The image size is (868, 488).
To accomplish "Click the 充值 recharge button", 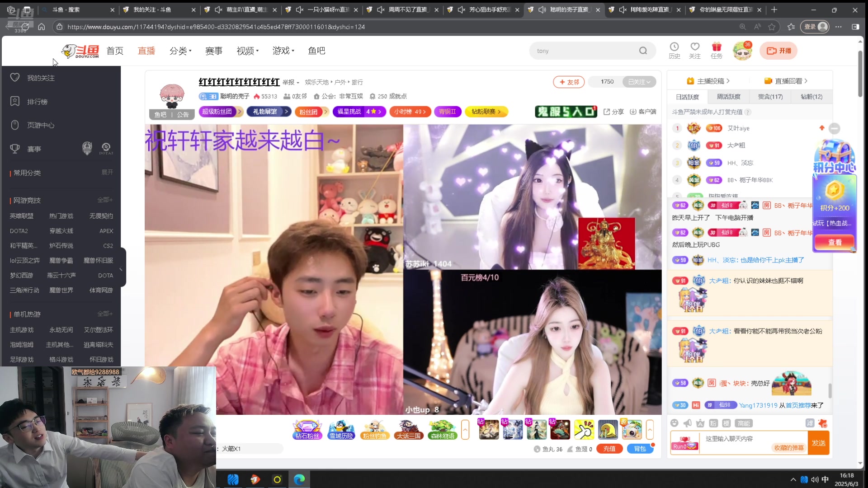I will pos(609,449).
